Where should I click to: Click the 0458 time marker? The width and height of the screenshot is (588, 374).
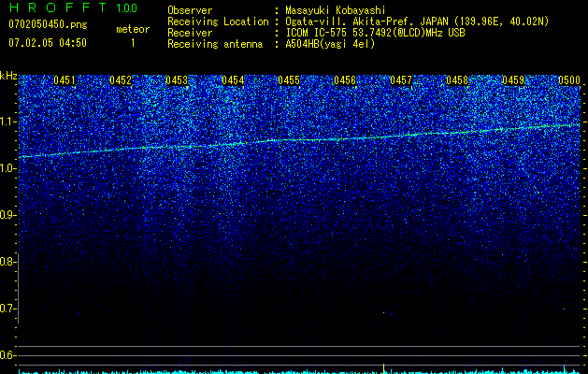pyautogui.click(x=457, y=80)
